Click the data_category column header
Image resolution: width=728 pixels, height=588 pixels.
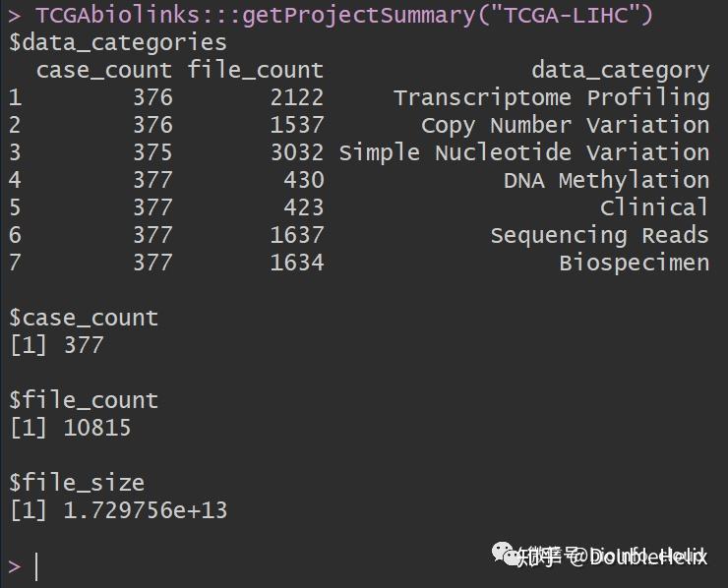coord(620,70)
